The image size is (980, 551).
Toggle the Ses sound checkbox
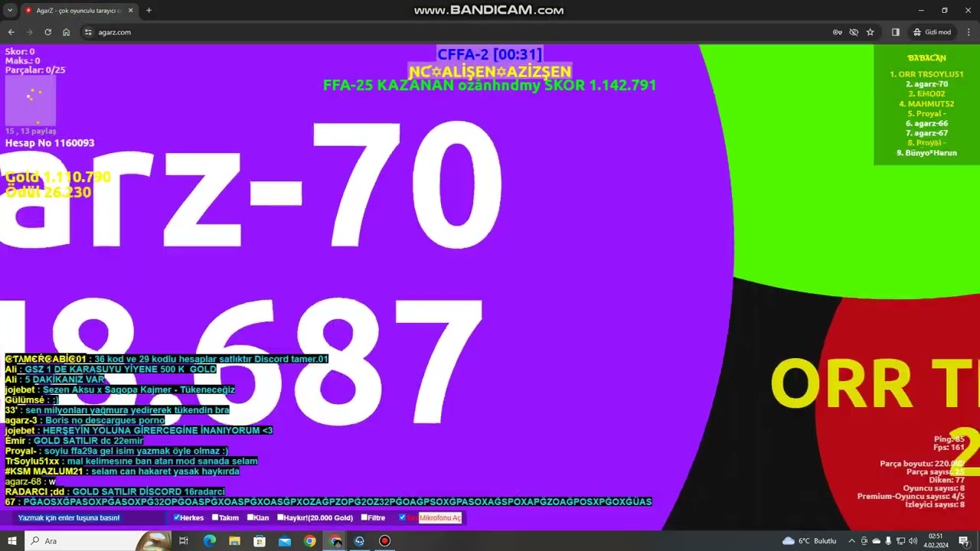pyautogui.click(x=402, y=518)
